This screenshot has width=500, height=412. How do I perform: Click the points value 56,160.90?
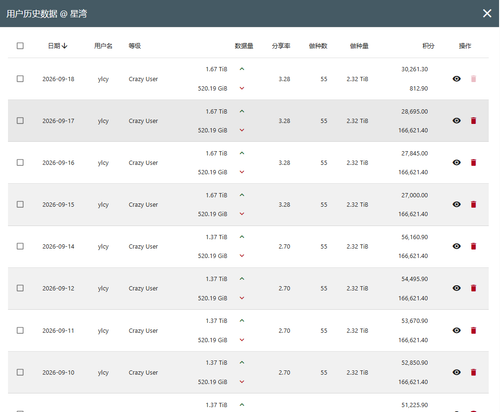415,237
